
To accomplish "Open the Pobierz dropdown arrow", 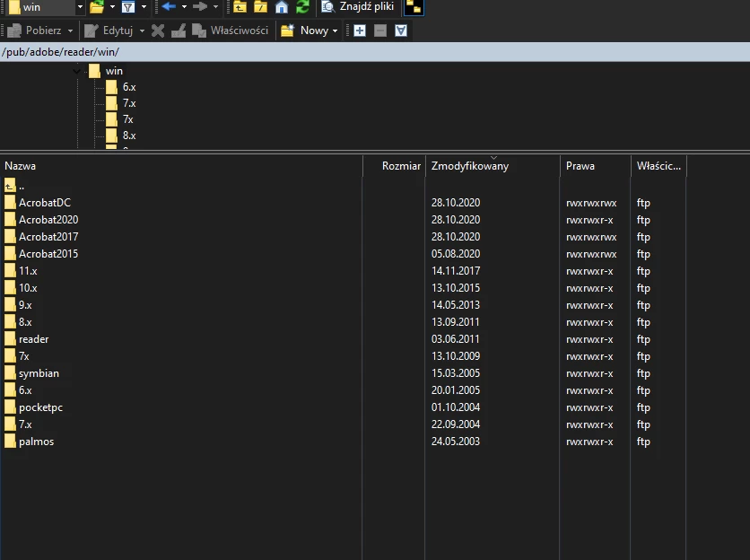I will pos(70,31).
